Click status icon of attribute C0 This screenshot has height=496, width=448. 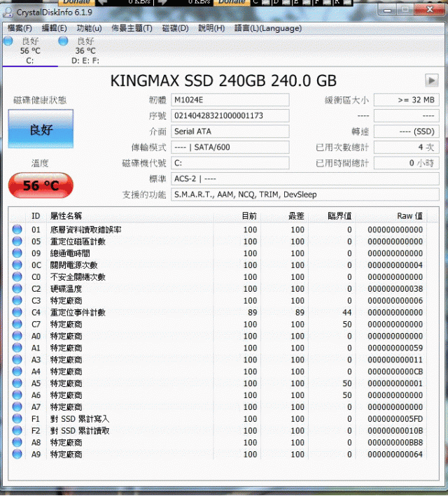(x=17, y=277)
